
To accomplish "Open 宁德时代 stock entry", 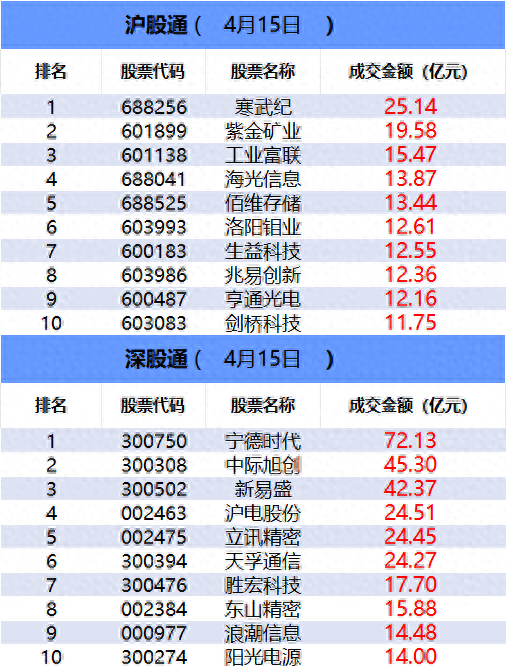I will (263, 441).
